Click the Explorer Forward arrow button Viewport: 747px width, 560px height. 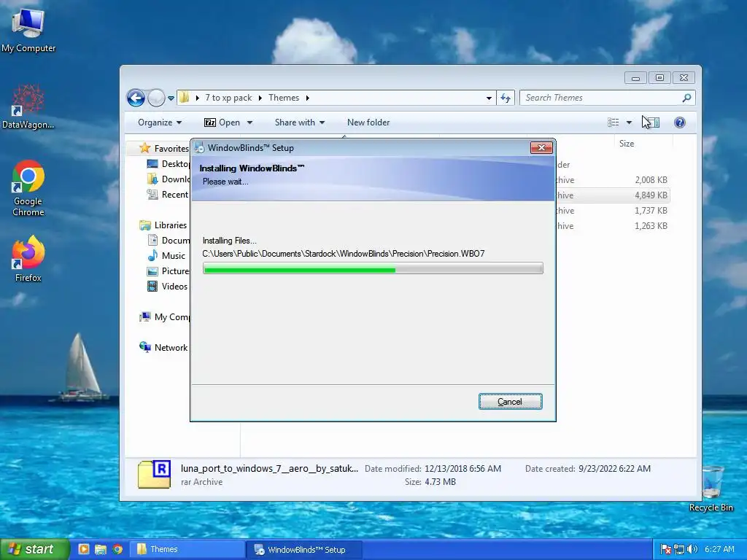click(x=156, y=98)
